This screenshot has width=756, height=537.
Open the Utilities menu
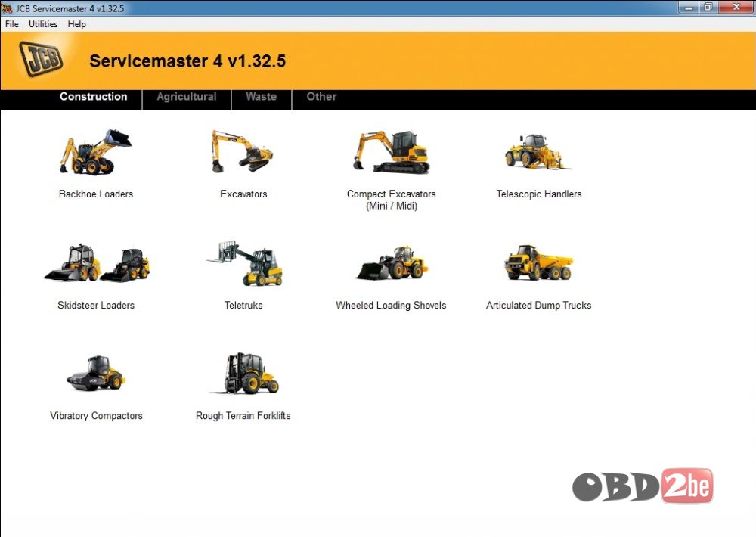pos(43,24)
